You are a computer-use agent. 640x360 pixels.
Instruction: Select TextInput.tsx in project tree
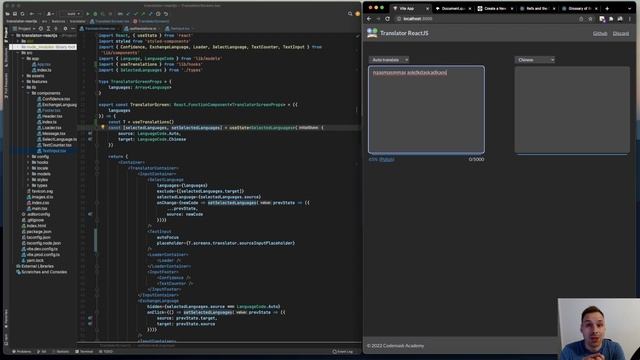pyautogui.click(x=52, y=151)
